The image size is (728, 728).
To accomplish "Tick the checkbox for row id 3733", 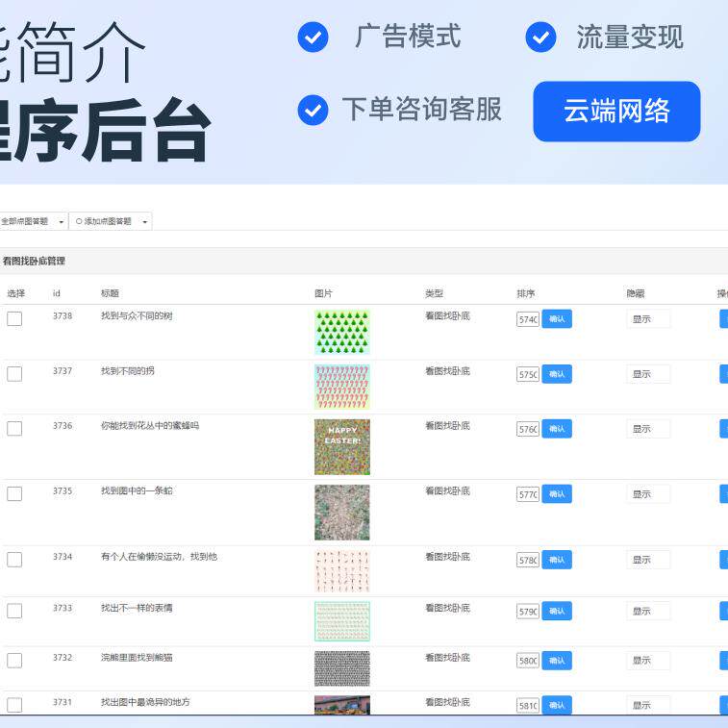I will point(14,611).
